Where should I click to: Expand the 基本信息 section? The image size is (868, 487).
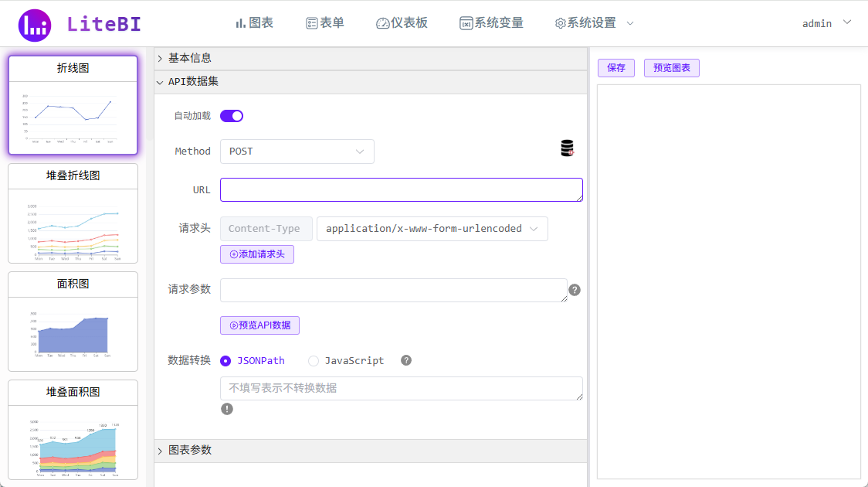[x=190, y=57]
